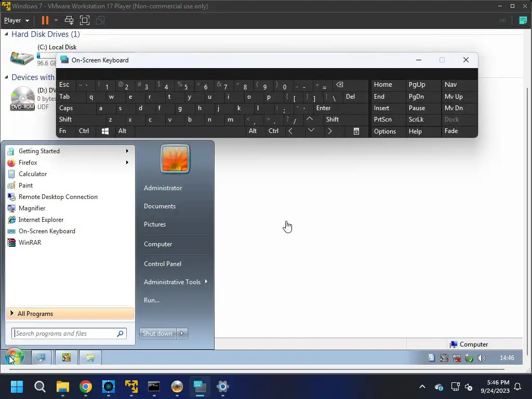
Task: Click the Search programs and files box
Action: point(69,334)
